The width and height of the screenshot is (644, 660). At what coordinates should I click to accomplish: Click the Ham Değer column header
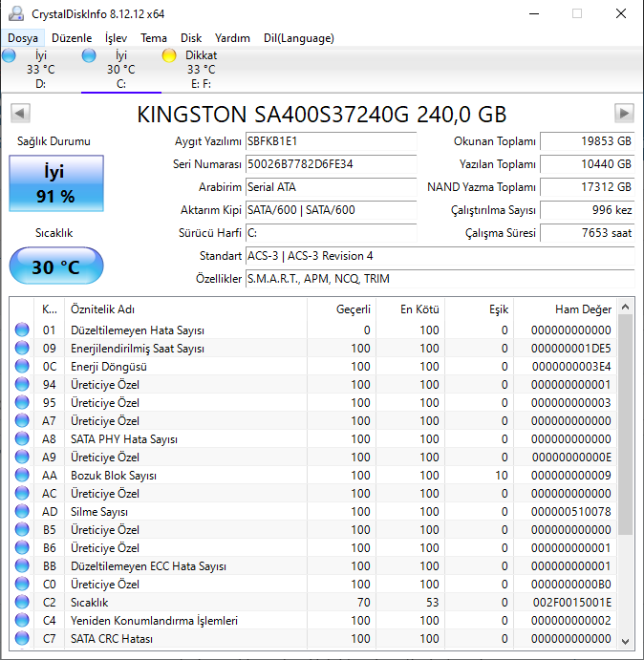[x=566, y=309]
